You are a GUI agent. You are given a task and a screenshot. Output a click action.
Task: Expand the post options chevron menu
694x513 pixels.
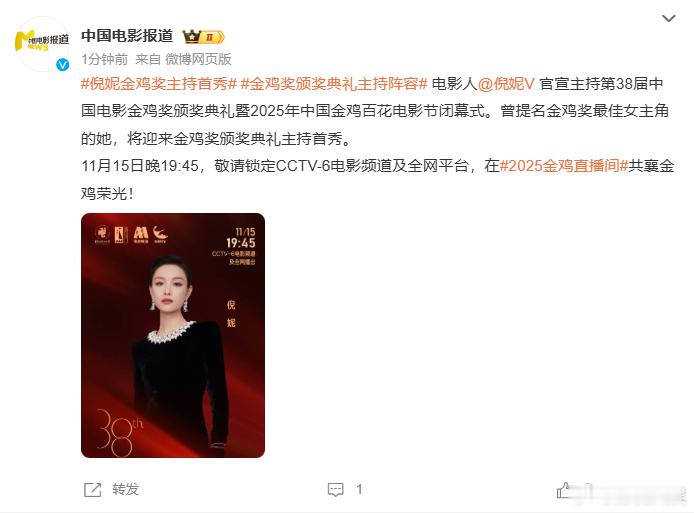pyautogui.click(x=668, y=18)
